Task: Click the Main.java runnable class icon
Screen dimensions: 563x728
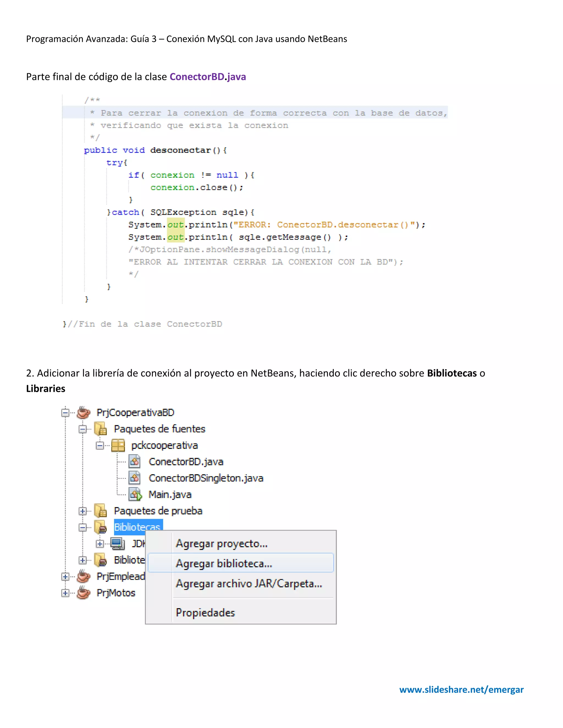Action: [x=135, y=494]
